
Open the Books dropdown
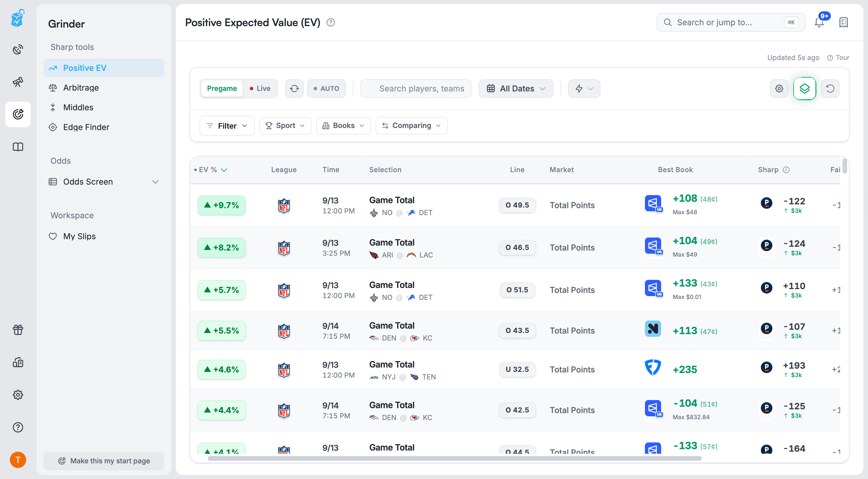click(343, 126)
